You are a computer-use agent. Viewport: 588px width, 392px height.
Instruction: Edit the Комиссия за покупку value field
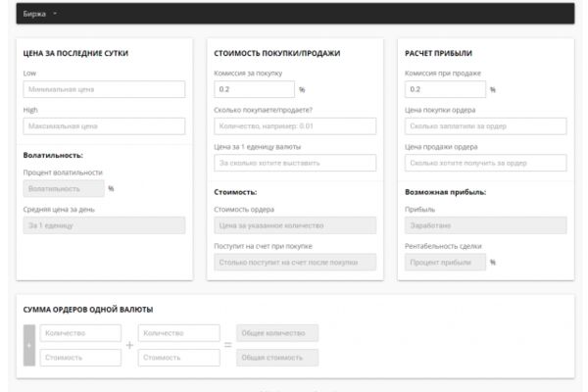(254, 89)
